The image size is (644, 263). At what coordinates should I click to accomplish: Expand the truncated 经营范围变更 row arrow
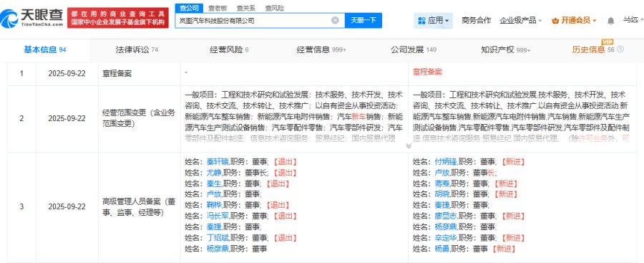tap(409, 145)
